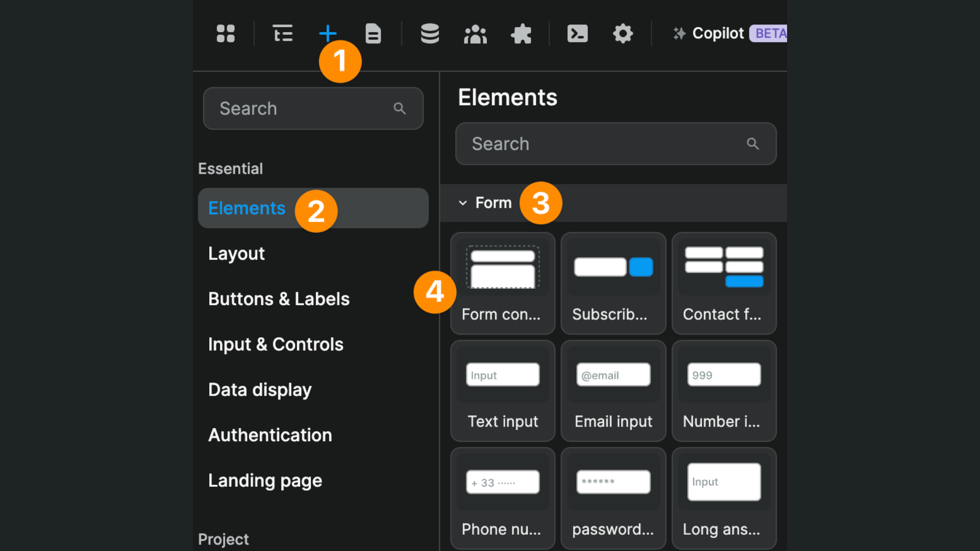This screenshot has height=551, width=980.
Task: Select the Form container element
Action: 502,283
